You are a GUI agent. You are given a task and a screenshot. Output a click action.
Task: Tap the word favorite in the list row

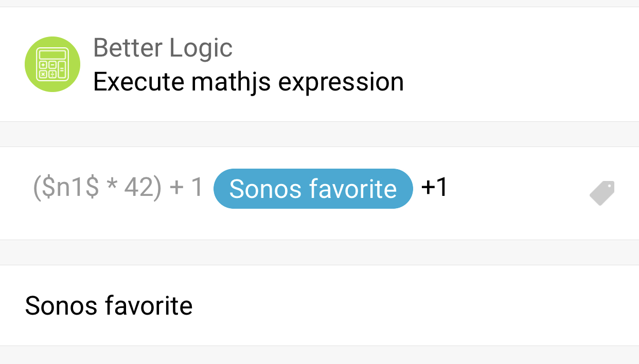click(149, 306)
